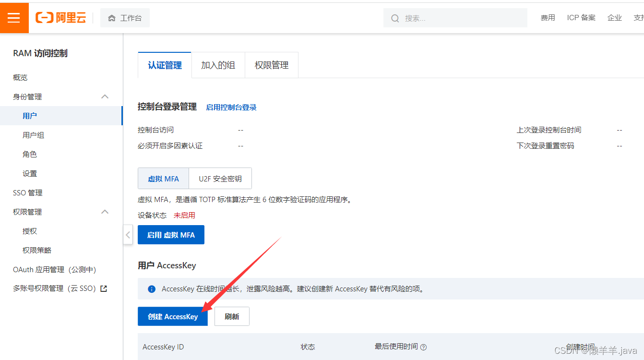
Task: Click the 必须开启多因素认证 label
Action: click(170, 145)
